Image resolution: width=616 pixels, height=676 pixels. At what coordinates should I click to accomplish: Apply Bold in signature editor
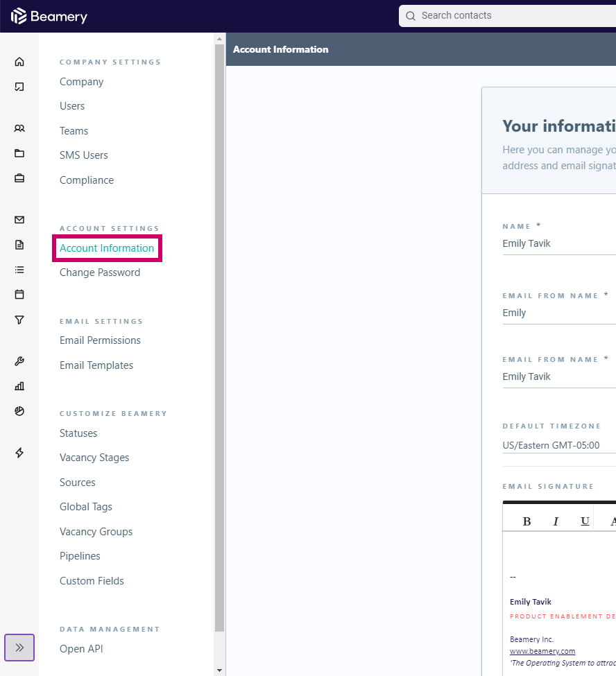pos(527,521)
